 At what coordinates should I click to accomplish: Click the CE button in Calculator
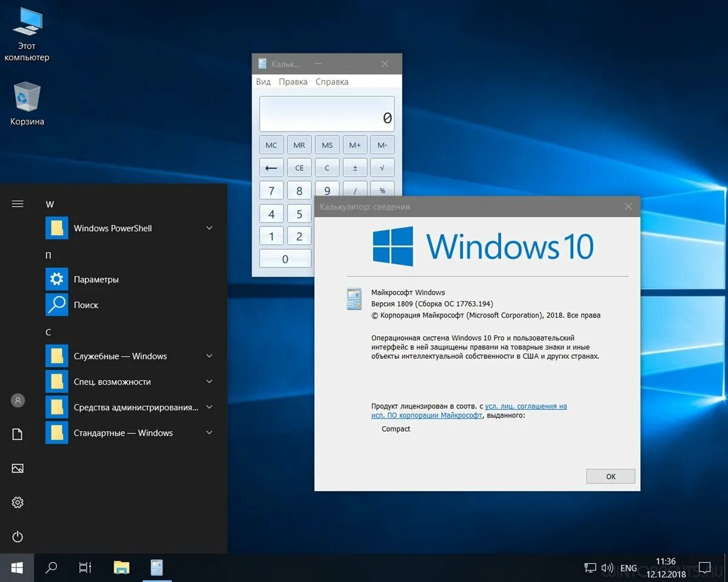tap(299, 168)
